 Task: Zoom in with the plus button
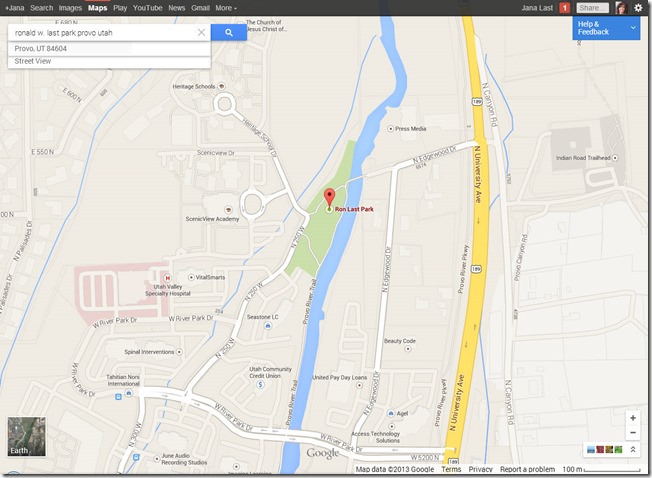633,418
